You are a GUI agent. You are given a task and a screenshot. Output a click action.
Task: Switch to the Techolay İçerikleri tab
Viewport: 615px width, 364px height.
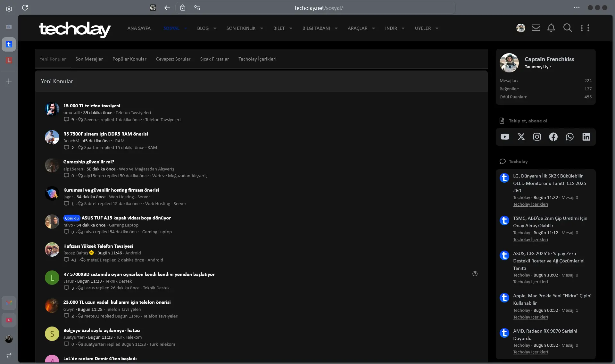pyautogui.click(x=257, y=59)
